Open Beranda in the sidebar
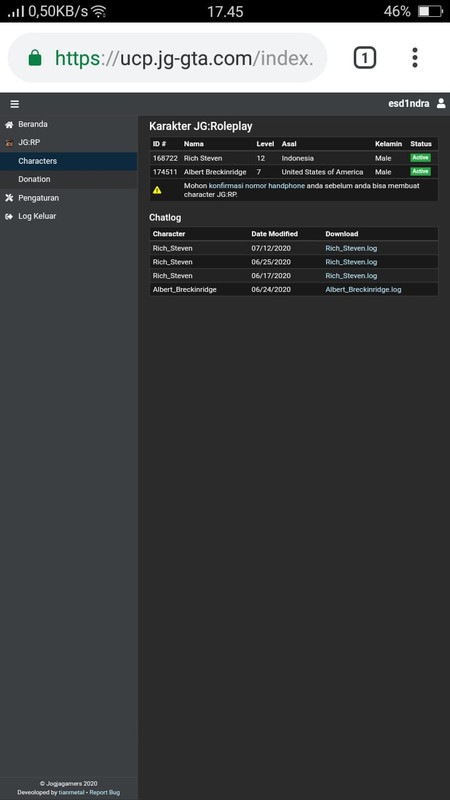450x800 pixels. pos(33,124)
